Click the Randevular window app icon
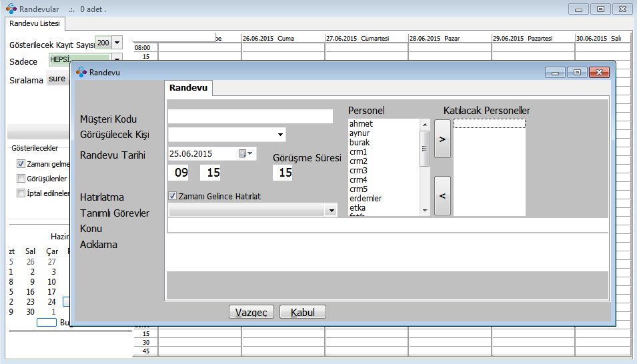The height and width of the screenshot is (364, 637). coord(11,9)
